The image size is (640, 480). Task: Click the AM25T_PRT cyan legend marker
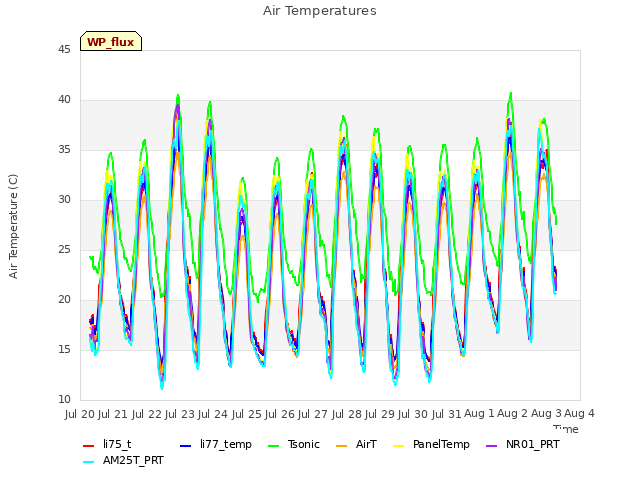[x=89, y=462]
